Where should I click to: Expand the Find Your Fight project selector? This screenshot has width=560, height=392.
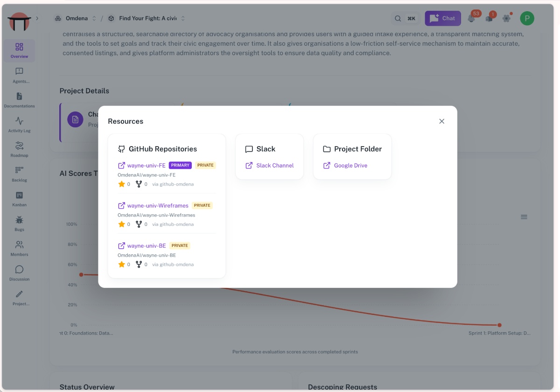pyautogui.click(x=147, y=18)
